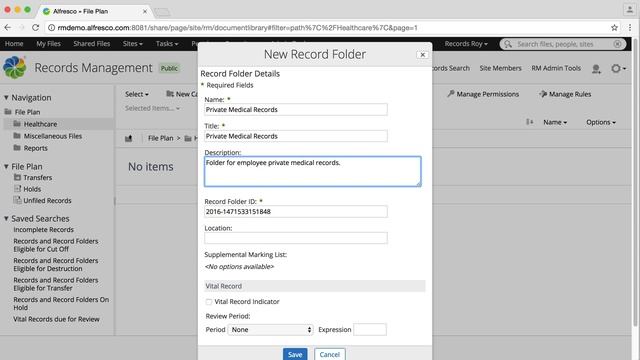Open Records Eligible for Destruction search
The height and width of the screenshot is (360, 640).
click(x=56, y=264)
